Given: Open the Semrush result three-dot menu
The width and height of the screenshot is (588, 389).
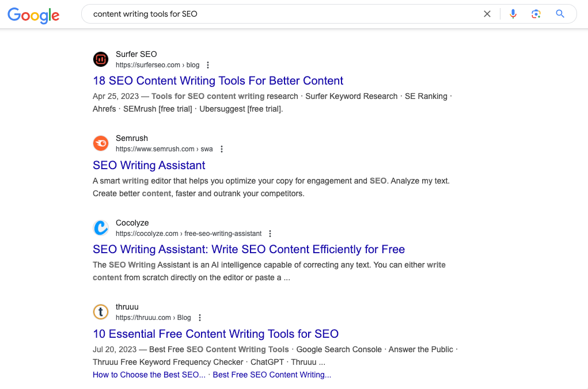Looking at the screenshot, I should point(222,149).
